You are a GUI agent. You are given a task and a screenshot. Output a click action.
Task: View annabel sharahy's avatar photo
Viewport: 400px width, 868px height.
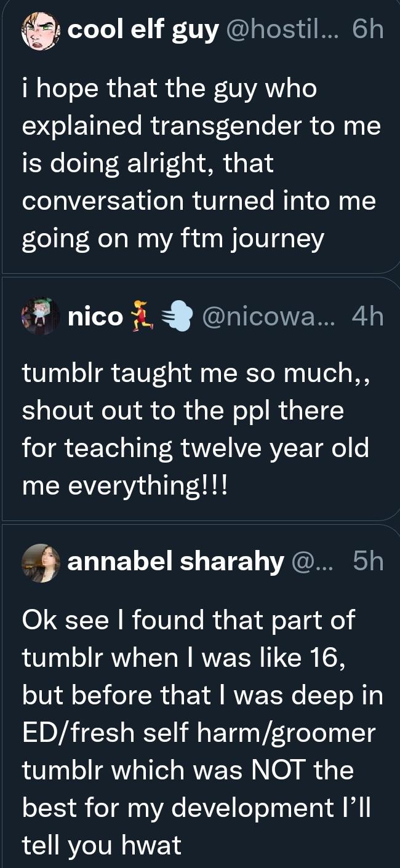click(40, 562)
